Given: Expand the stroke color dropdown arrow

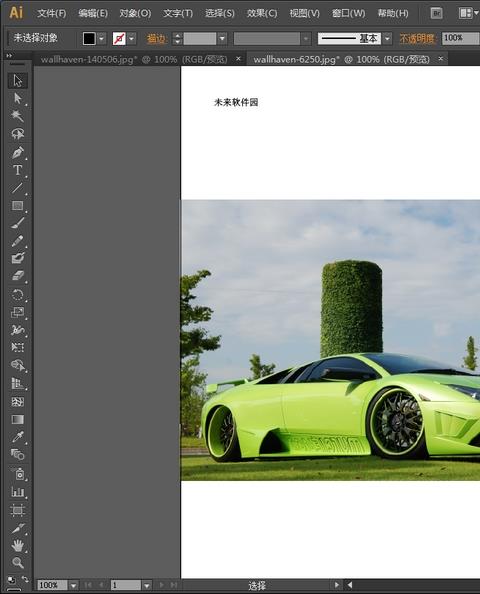Looking at the screenshot, I should click(131, 38).
